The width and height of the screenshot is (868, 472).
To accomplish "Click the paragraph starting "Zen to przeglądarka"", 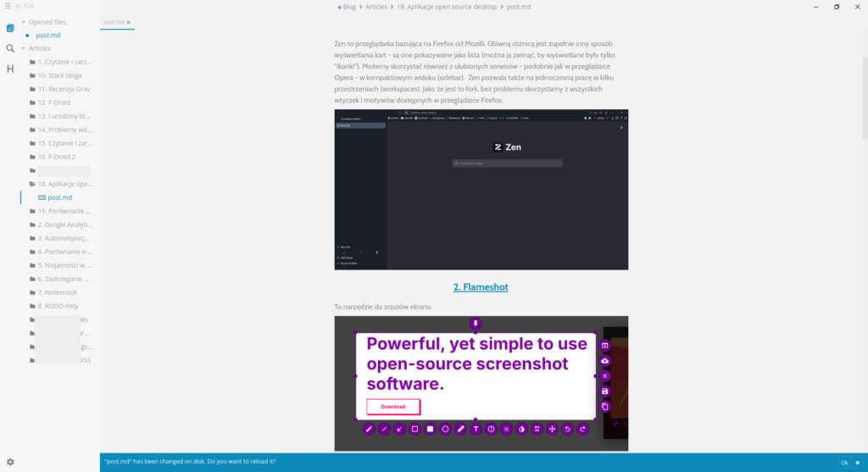I will pyautogui.click(x=475, y=72).
